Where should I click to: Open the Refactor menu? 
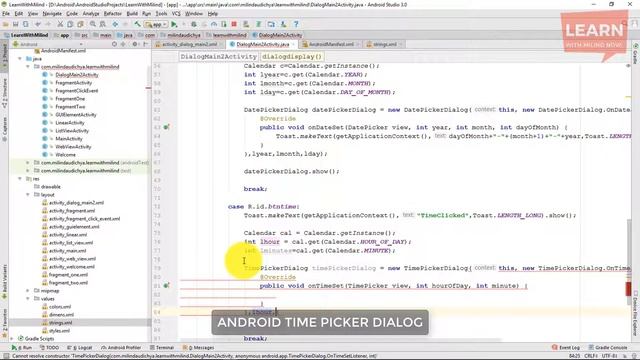(x=113, y=13)
